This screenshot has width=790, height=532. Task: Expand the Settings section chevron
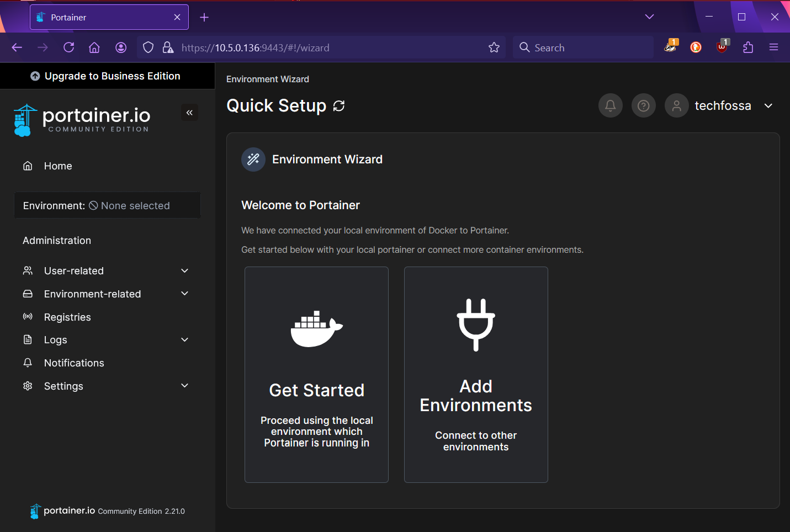[x=184, y=386]
